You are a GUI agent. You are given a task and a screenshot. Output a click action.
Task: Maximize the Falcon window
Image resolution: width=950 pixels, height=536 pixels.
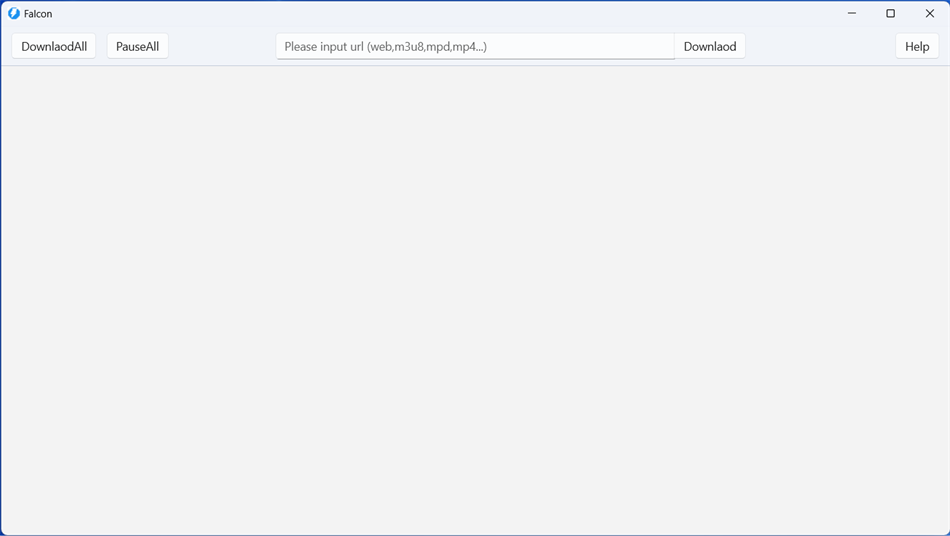point(891,13)
